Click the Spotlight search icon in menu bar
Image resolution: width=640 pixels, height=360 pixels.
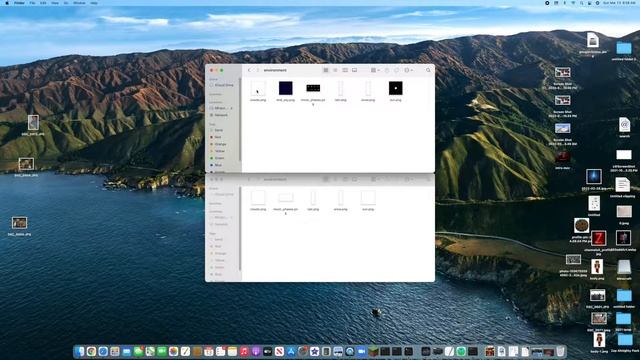[581, 3]
